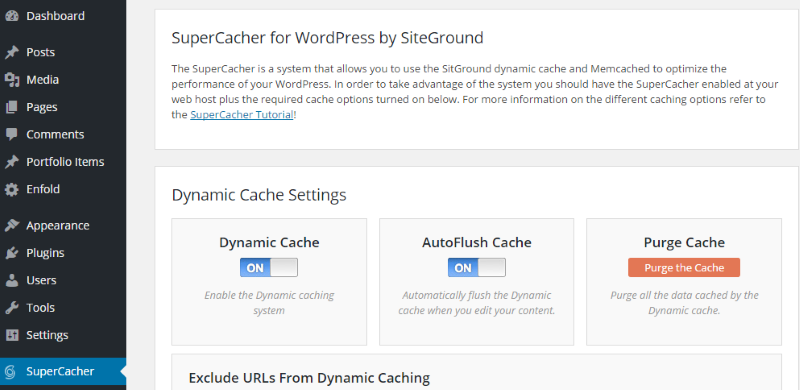Screen dimensions: 800x390
Task: Click 'Automatically flush the Dynamic cache' description
Action: click(477, 303)
